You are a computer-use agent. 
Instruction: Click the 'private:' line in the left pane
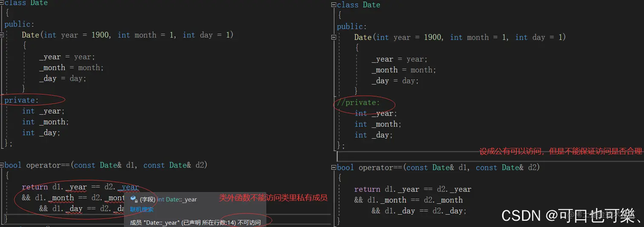tap(21, 100)
